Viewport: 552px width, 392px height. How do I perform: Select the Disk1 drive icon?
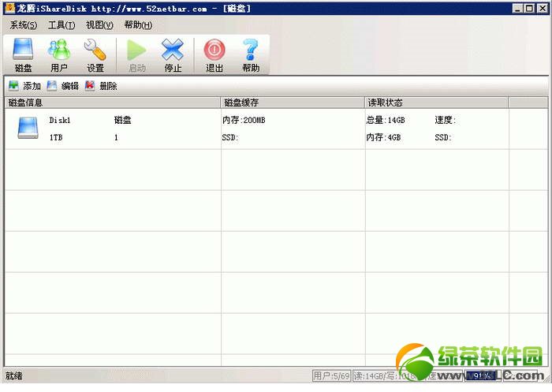click(28, 128)
